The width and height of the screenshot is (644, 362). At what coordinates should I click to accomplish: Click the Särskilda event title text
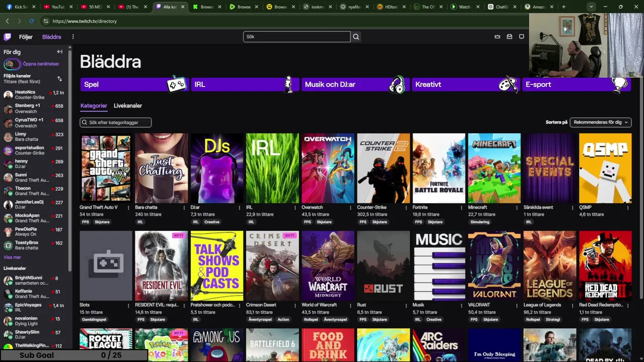click(538, 208)
